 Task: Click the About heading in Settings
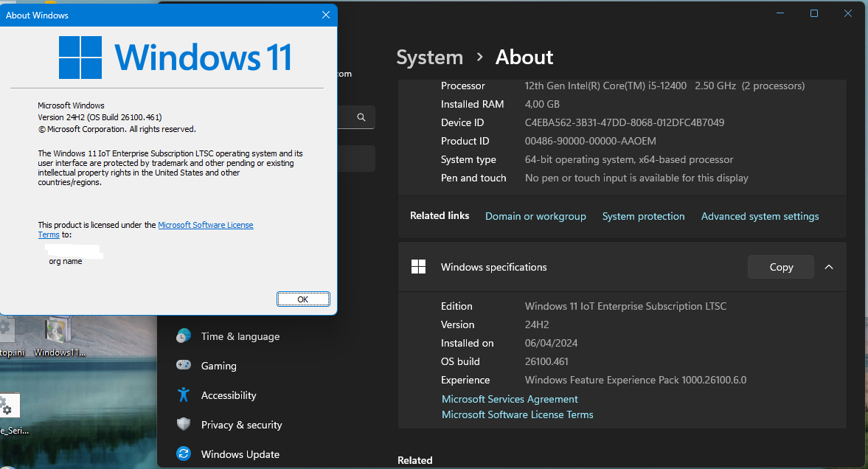[x=524, y=57]
